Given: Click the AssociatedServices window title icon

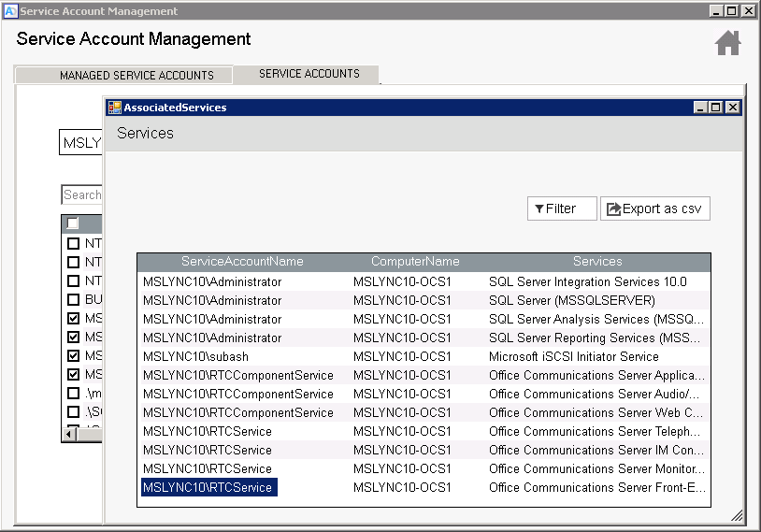Looking at the screenshot, I should point(114,108).
